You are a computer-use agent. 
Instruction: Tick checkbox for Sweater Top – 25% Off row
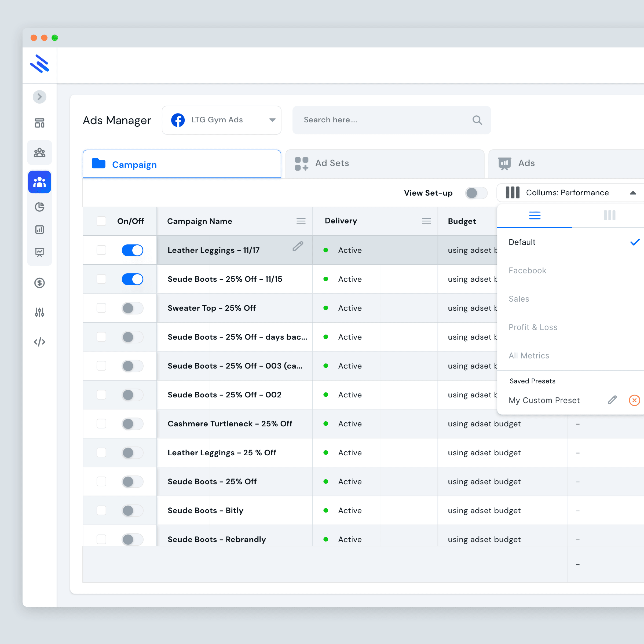pyautogui.click(x=101, y=308)
